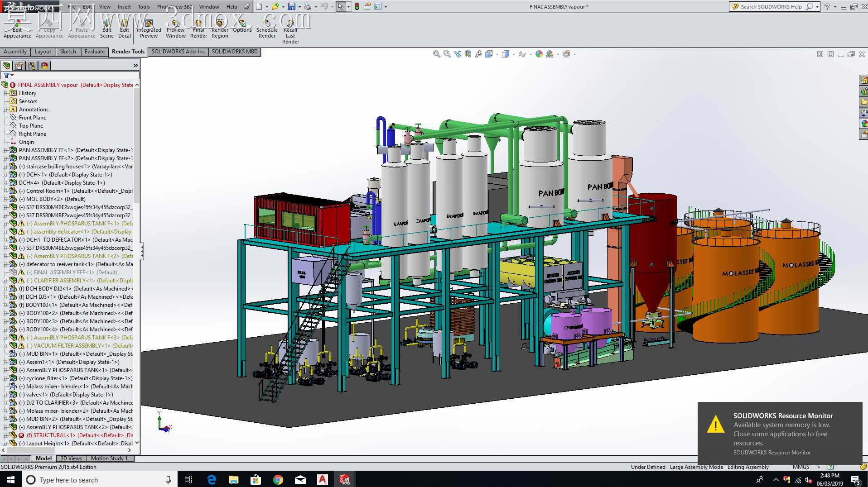Open the Insert menu
Screen dimensions: 868x487
click(x=124, y=7)
